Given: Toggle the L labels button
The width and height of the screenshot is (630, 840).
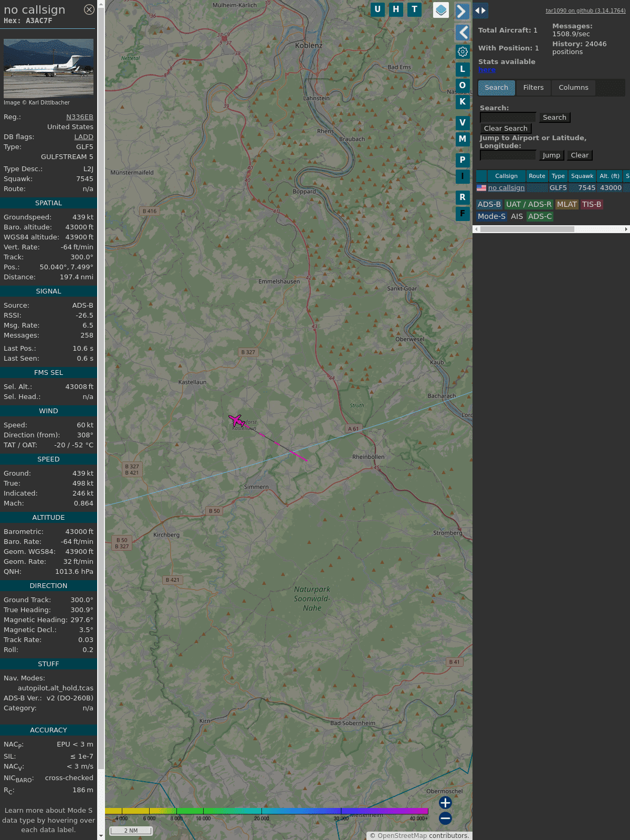Looking at the screenshot, I should coord(463,69).
